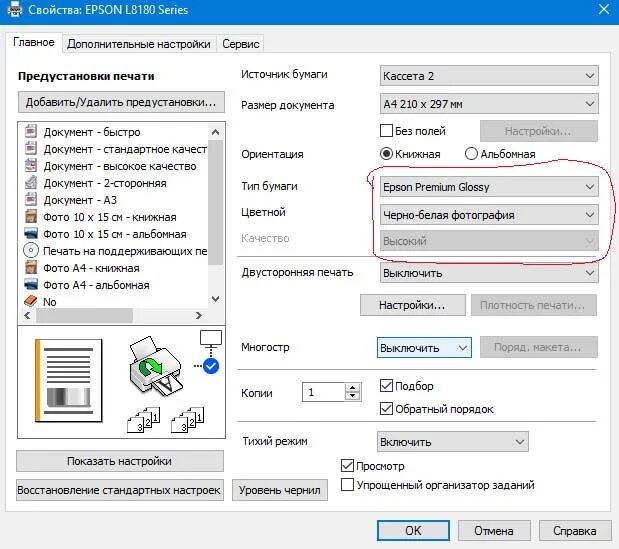
Task: Open the 'Сервис' tab
Action: click(x=241, y=44)
